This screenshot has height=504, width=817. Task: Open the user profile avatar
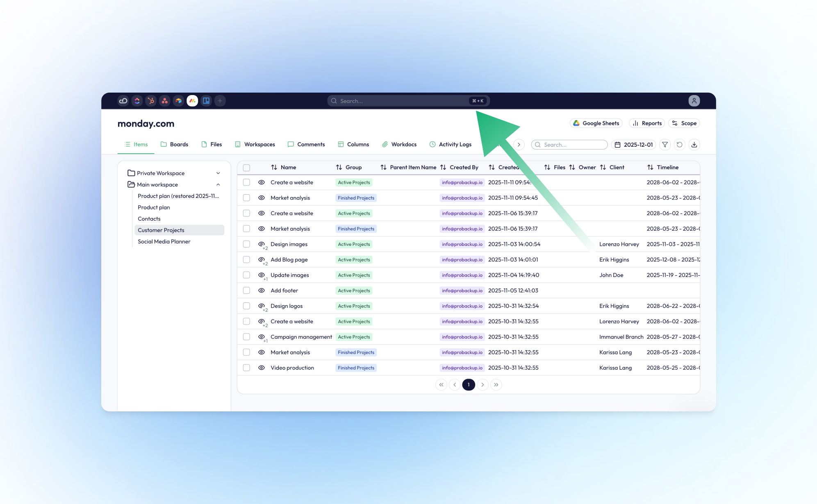694,101
